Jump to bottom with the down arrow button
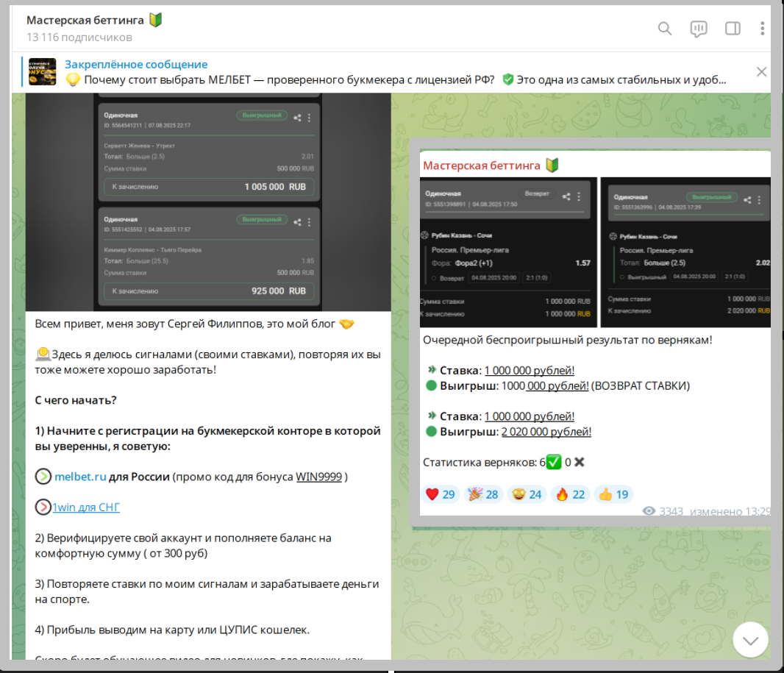 point(750,640)
